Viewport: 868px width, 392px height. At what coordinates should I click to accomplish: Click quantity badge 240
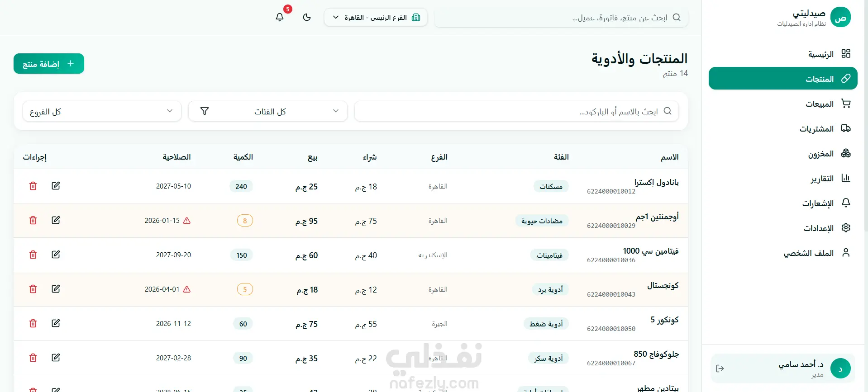tap(241, 186)
